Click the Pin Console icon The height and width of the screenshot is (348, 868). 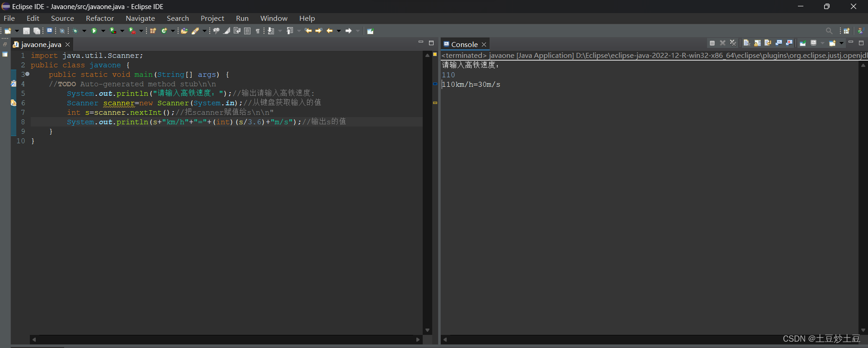[803, 43]
